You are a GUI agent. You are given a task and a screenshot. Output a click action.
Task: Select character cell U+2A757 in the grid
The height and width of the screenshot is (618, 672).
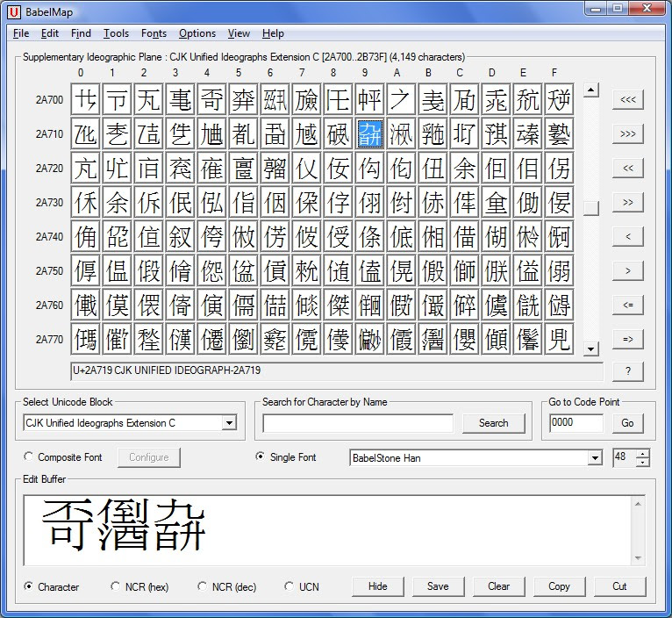[306, 271]
